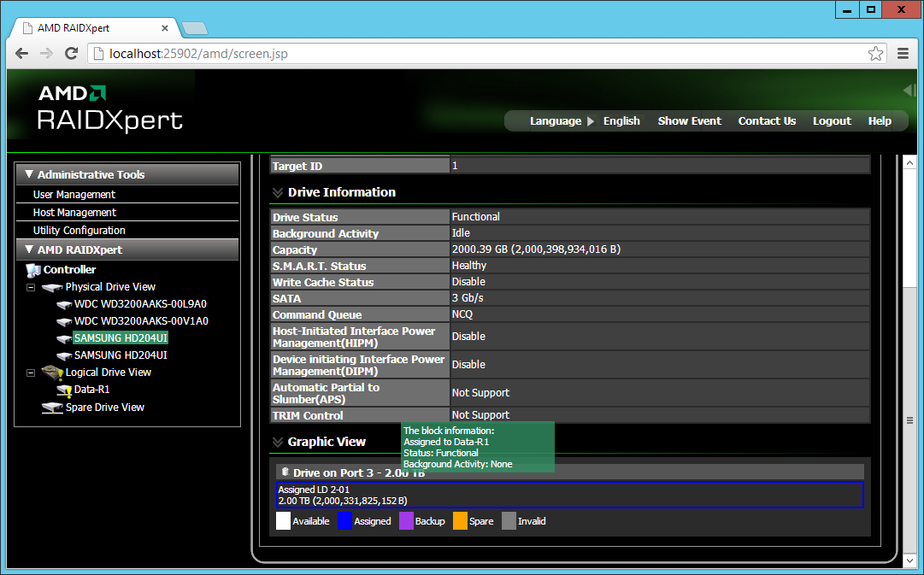Click Logout in the top menu
This screenshot has width=924, height=575.
pos(832,120)
